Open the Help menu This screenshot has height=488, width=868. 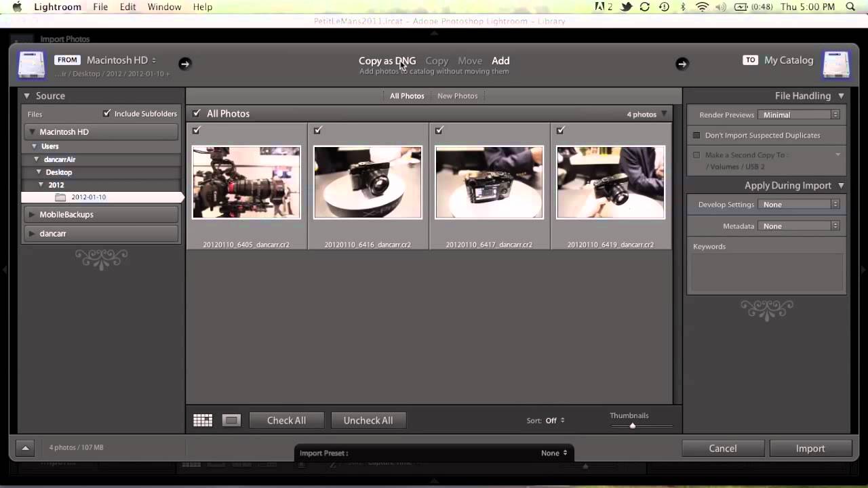(203, 7)
